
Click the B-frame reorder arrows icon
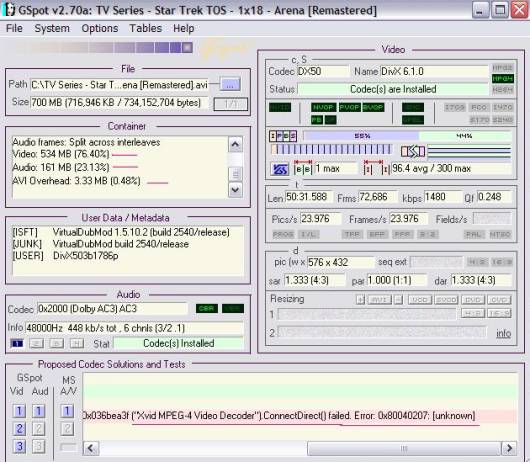[x=413, y=151]
